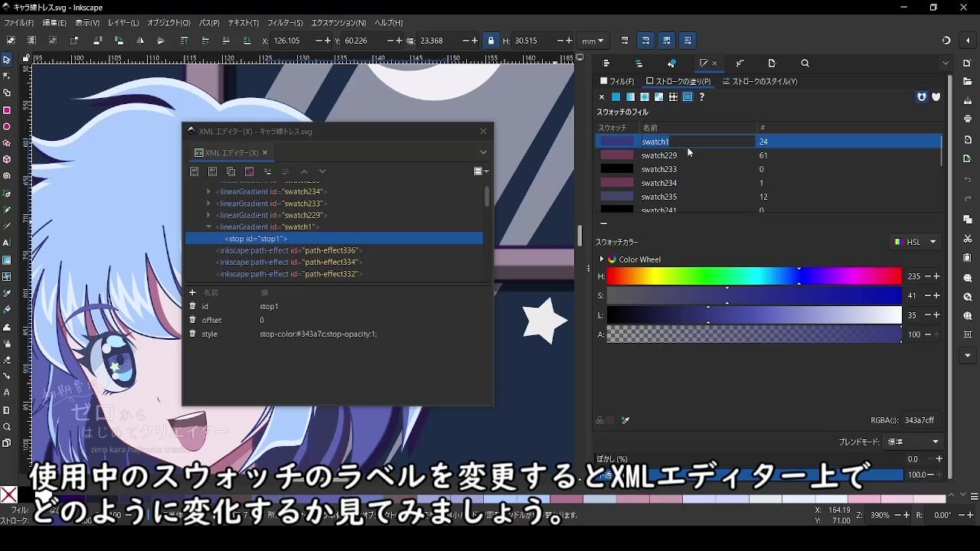Expand the Color Wheel section
Viewport: 980px width, 551px height.
(x=602, y=259)
